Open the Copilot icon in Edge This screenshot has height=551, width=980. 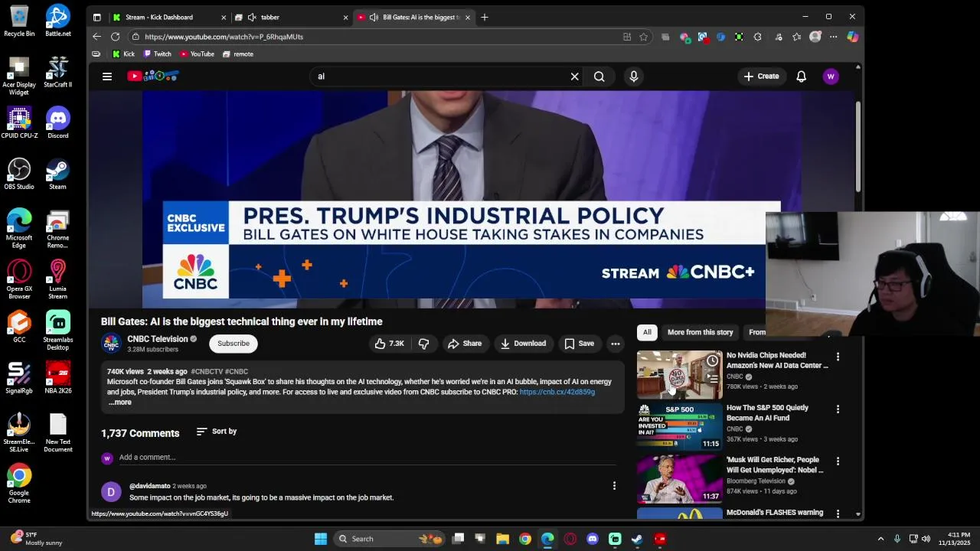(852, 37)
